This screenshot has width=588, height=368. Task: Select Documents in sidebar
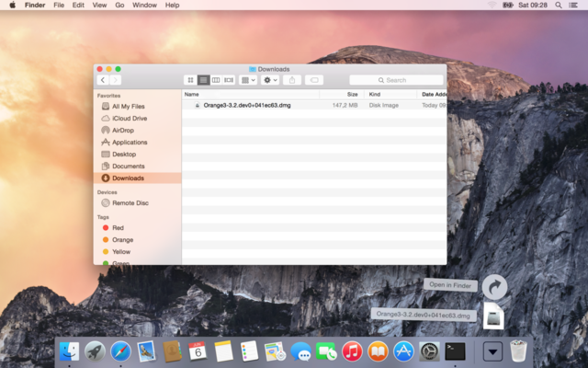[137, 166]
